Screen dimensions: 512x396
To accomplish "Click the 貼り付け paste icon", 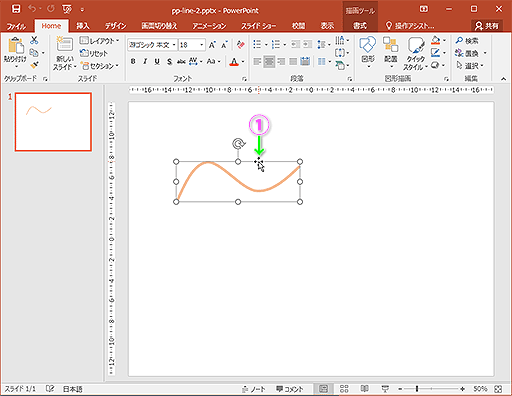I will click(15, 46).
